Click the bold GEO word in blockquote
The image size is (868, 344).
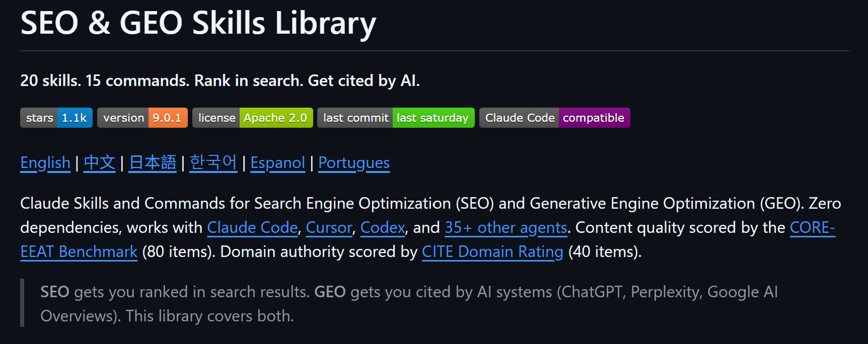click(x=330, y=292)
